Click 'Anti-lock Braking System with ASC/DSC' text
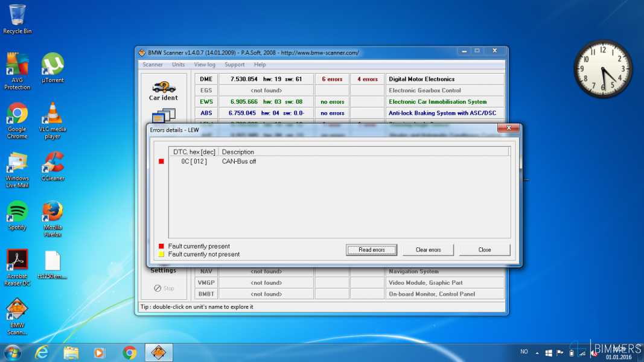 (x=442, y=113)
